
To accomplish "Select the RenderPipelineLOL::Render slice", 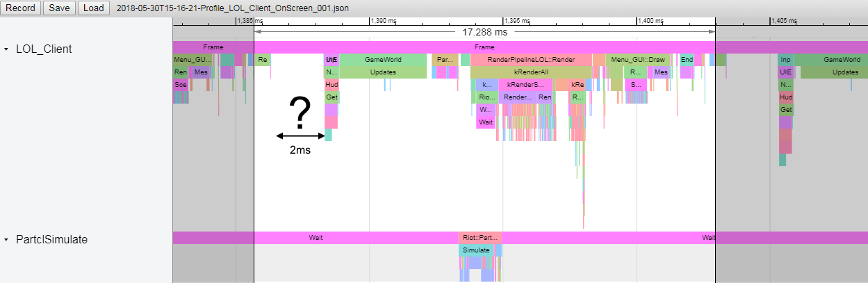I will pyautogui.click(x=531, y=60).
